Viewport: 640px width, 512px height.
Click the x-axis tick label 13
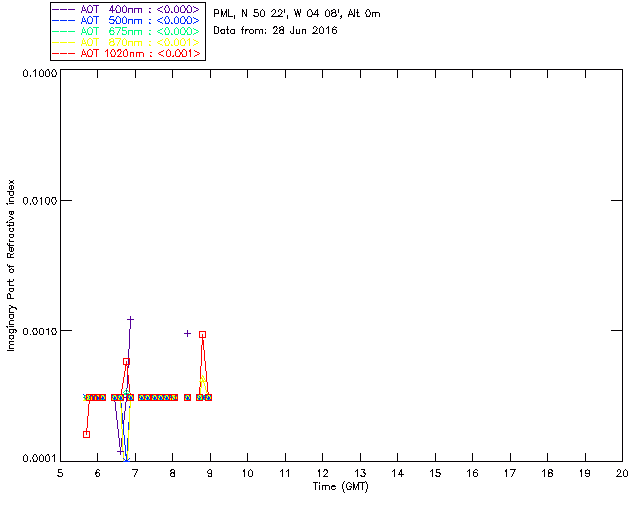(x=360, y=473)
